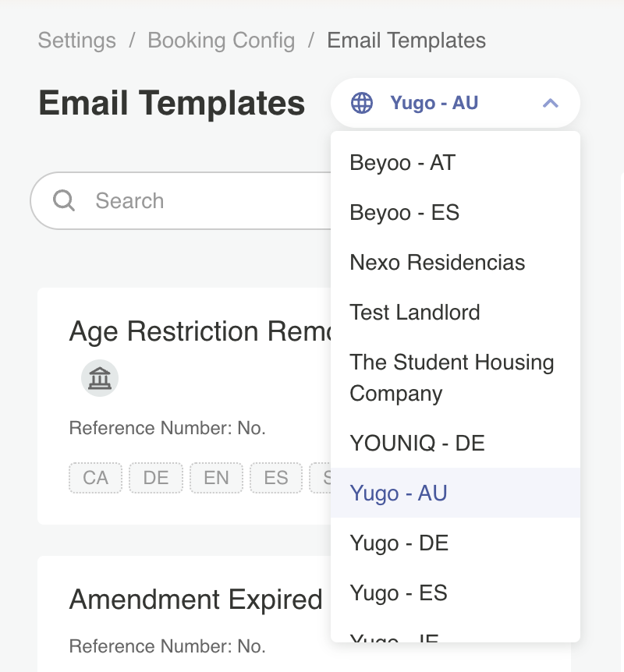Choose Yugo - DE in the dropdown

click(x=455, y=543)
